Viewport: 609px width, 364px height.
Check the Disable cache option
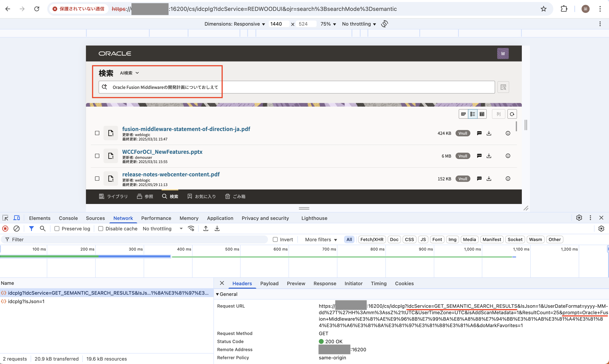click(101, 229)
